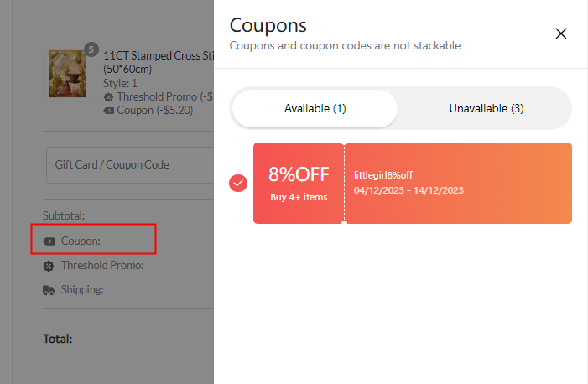Screen dimensions: 588x384
Task: Click the littlegirl8%off coupon name
Action: click(x=382, y=175)
